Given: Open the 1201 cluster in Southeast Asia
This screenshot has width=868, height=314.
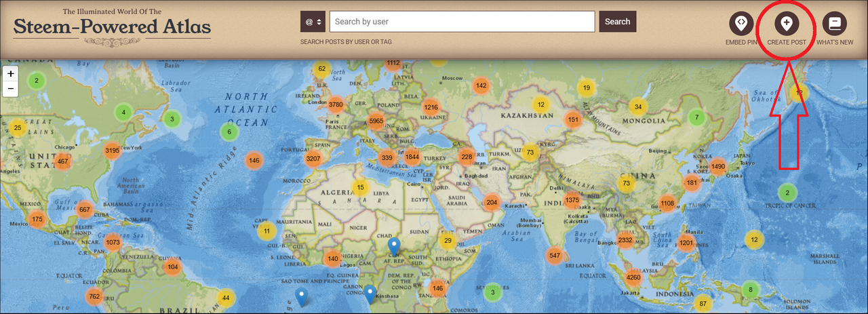Looking at the screenshot, I should pyautogui.click(x=686, y=243).
